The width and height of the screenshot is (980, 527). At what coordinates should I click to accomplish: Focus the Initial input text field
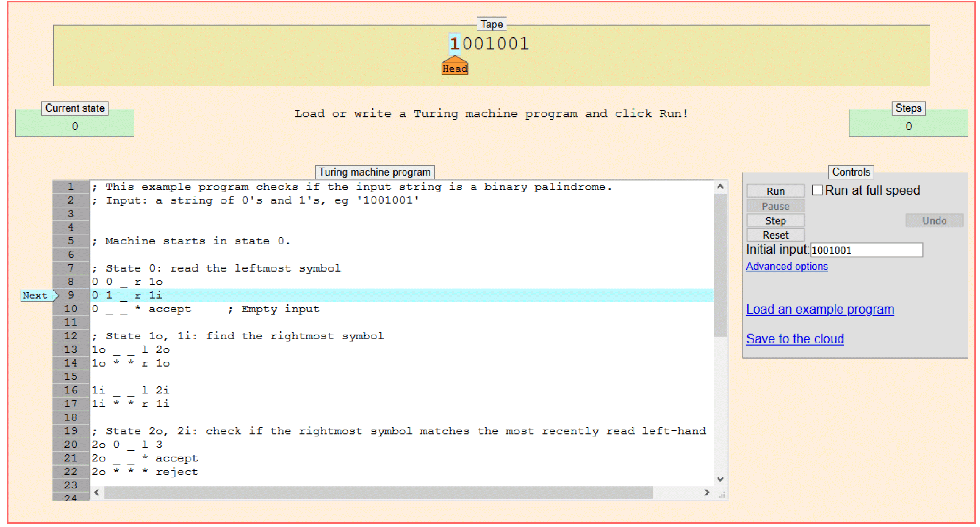(x=866, y=250)
